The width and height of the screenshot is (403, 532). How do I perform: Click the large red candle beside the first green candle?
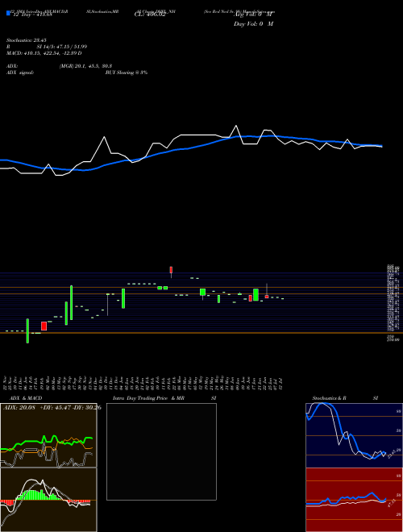pyautogui.click(x=44, y=326)
